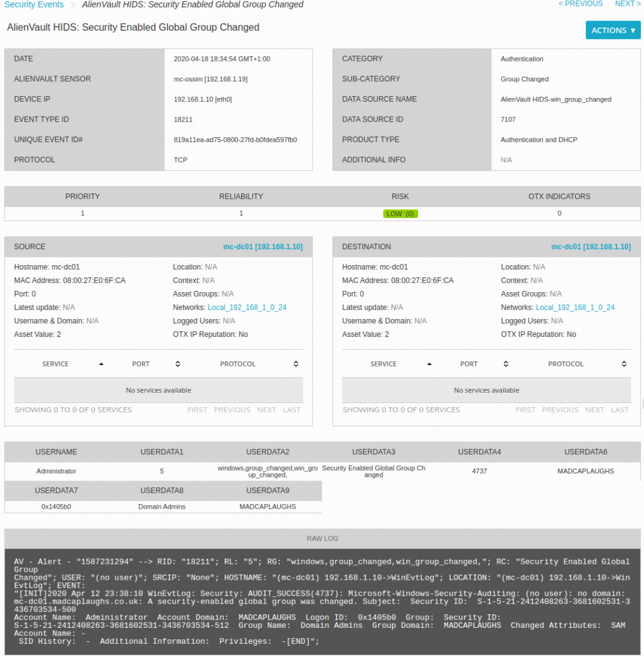This screenshot has width=644, height=656.
Task: Sort destination services by SERVICE column
Action: click(x=383, y=364)
